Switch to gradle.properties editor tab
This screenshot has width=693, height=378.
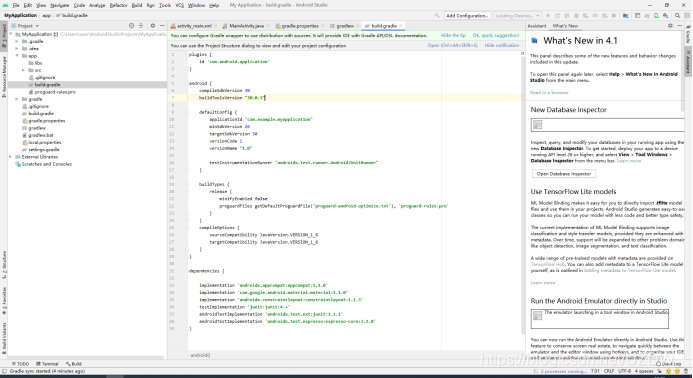[x=299, y=26]
